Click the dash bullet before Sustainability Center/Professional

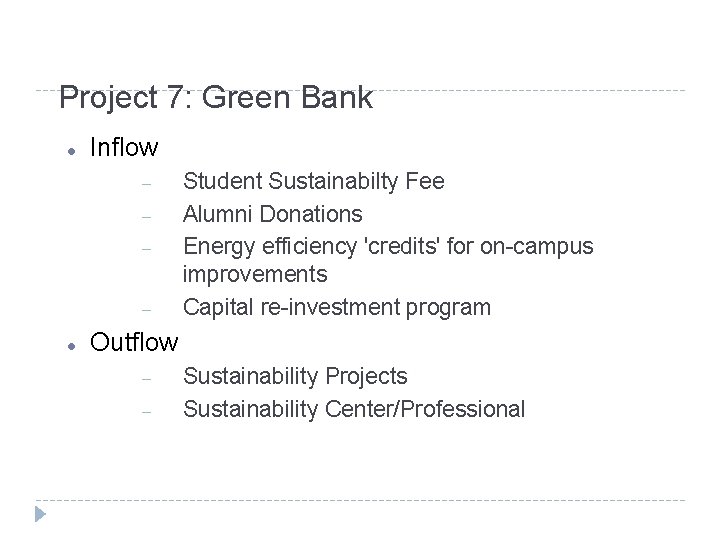(x=146, y=410)
